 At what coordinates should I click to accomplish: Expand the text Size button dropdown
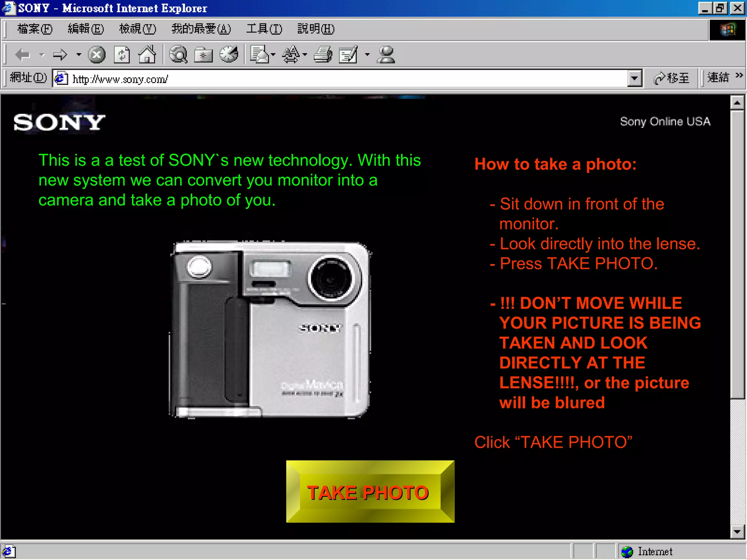pyautogui.click(x=305, y=55)
